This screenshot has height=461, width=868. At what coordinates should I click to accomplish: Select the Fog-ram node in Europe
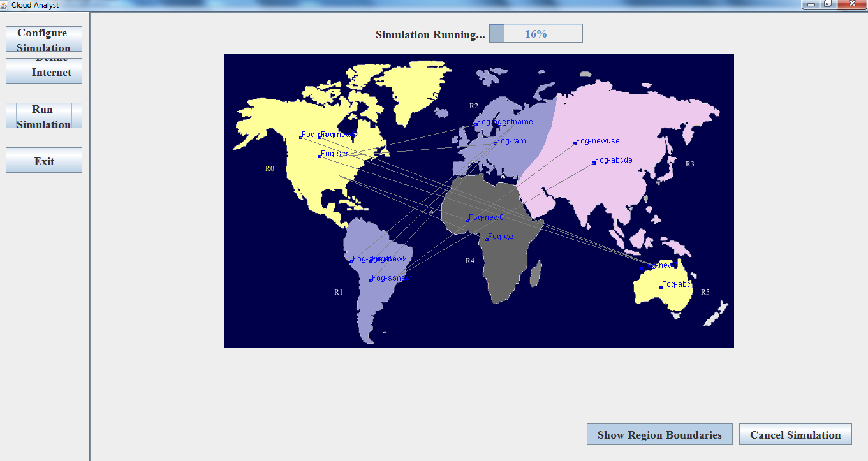496,143
